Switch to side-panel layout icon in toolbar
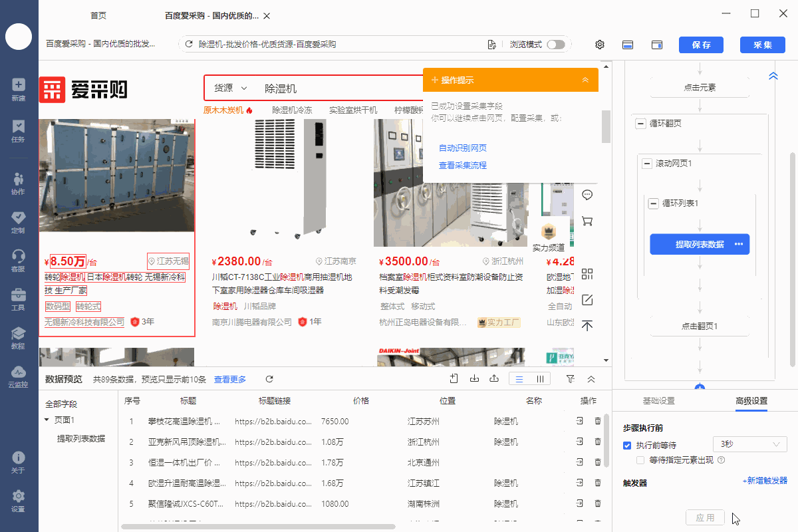 click(657, 45)
